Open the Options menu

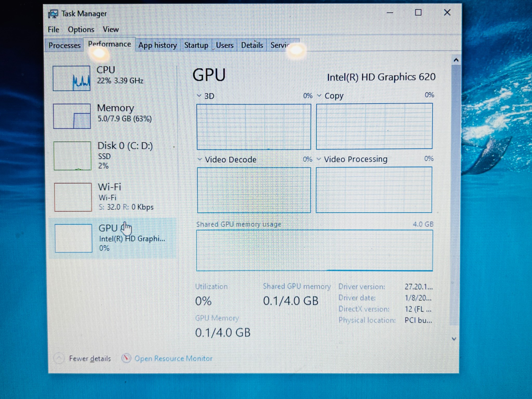(x=81, y=30)
